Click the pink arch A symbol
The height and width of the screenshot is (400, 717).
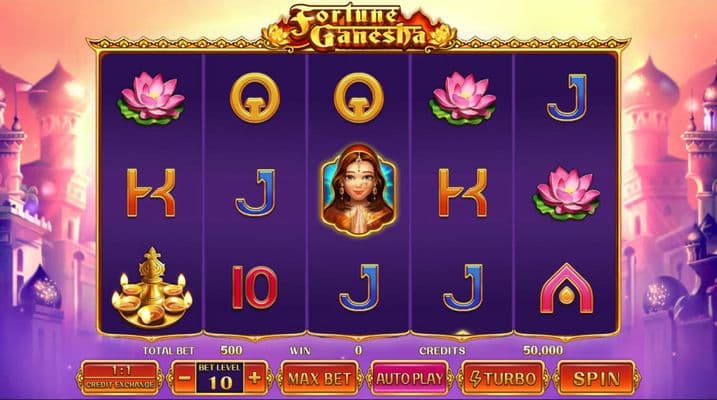click(x=566, y=289)
